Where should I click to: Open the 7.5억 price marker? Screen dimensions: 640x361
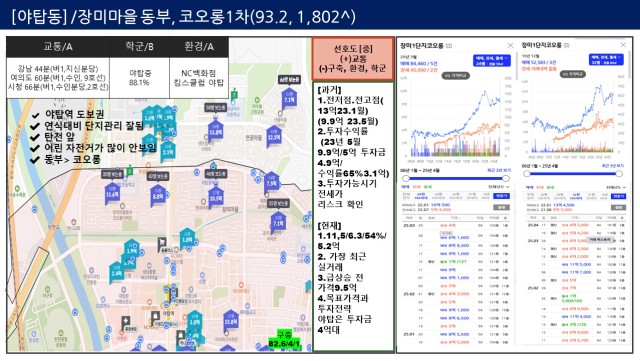271,182
